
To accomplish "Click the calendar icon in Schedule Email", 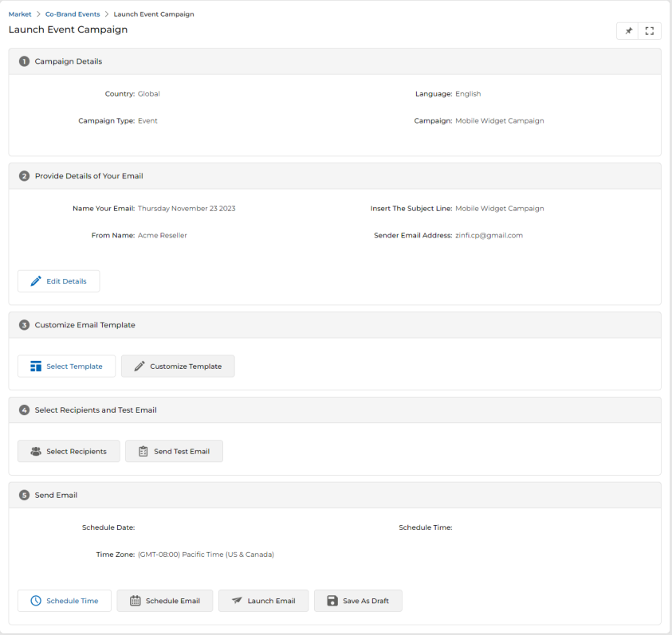I will pyautogui.click(x=135, y=601).
